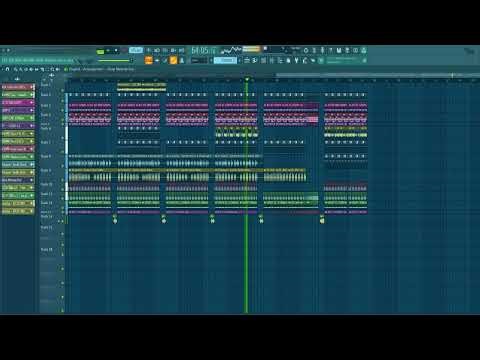Select the Track 1 header label
This screenshot has width=480, height=360.
(46, 85)
